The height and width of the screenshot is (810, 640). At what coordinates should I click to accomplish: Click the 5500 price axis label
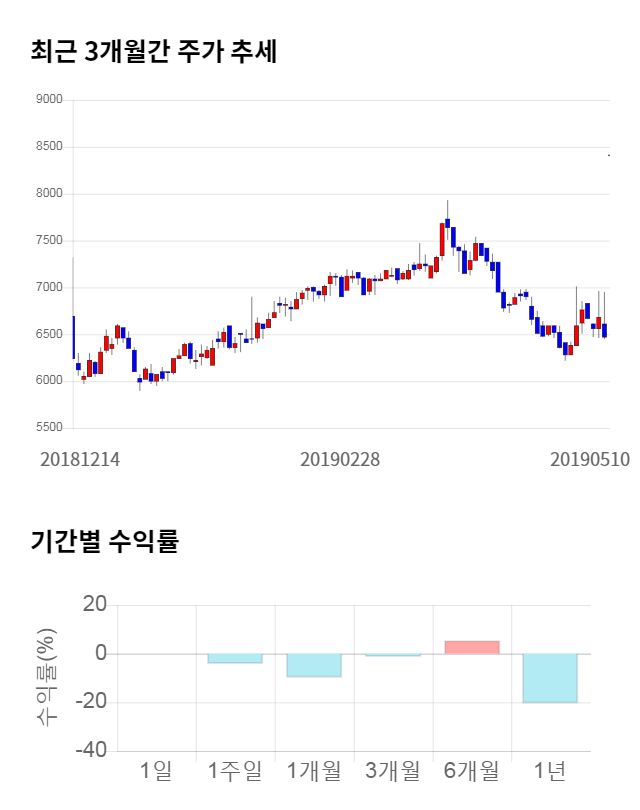click(x=48, y=428)
